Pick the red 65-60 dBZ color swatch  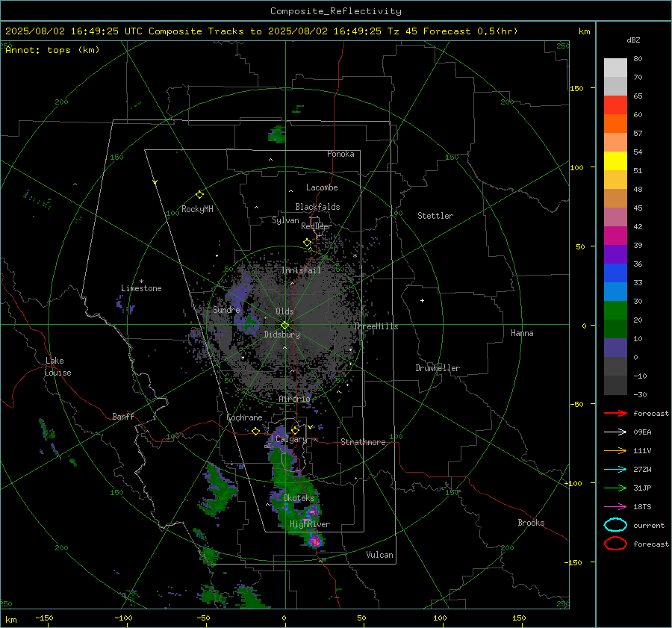(615, 105)
